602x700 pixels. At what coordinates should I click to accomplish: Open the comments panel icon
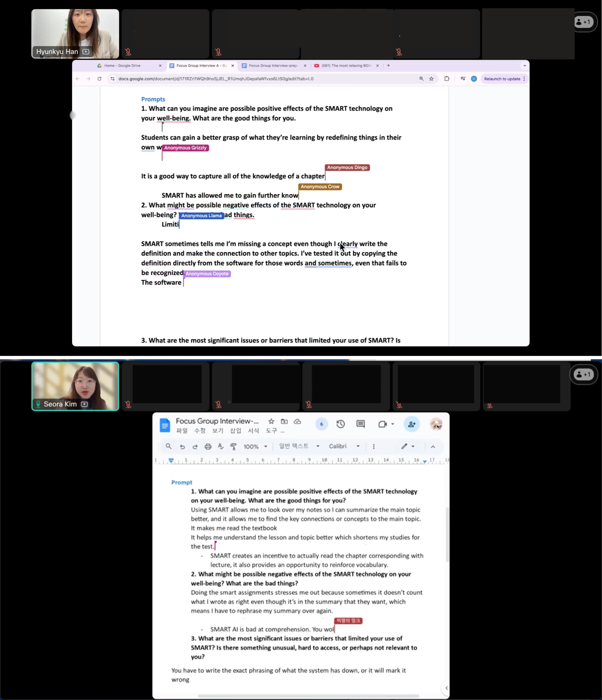point(361,424)
